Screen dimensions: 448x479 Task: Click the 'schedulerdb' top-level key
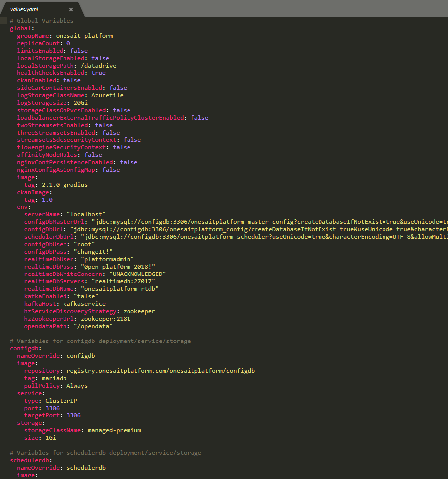29,460
